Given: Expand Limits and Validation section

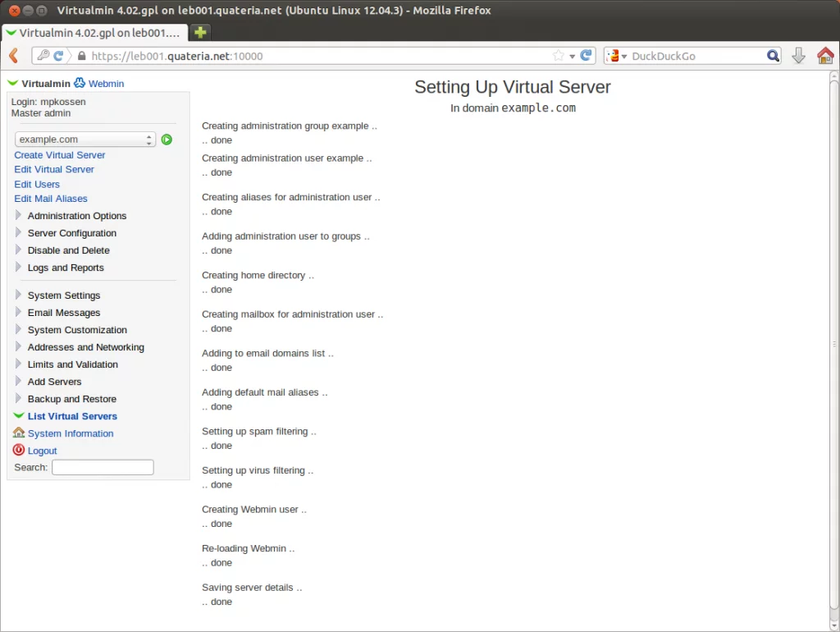Looking at the screenshot, I should (x=72, y=364).
